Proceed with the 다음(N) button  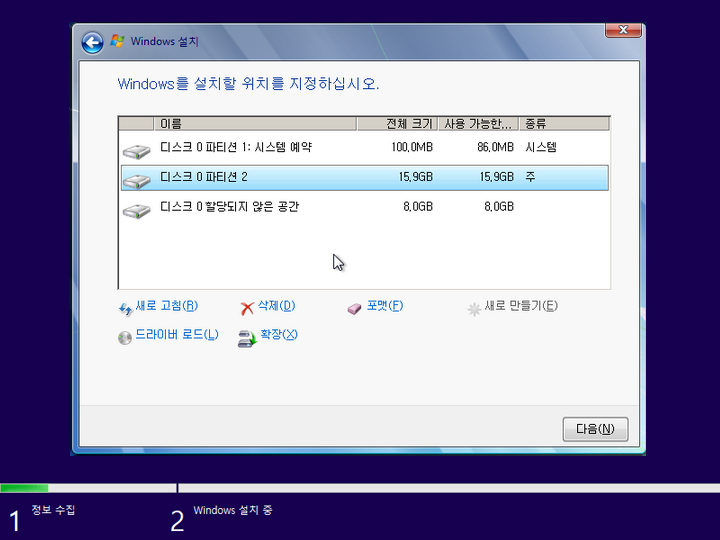595,429
